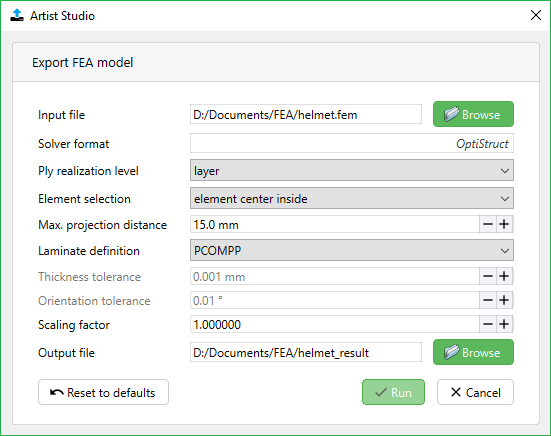
Task: Click the Orientation tolerance value field
Action: pyautogui.click(x=335, y=300)
